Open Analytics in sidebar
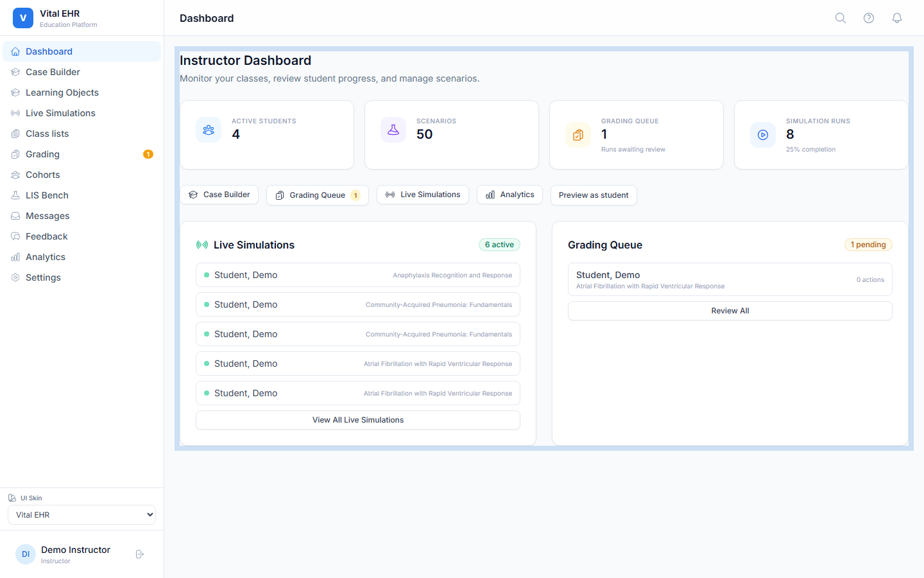 (x=81, y=257)
